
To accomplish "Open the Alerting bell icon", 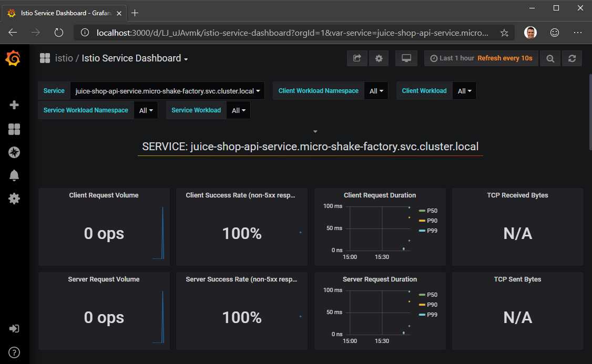I will click(14, 175).
